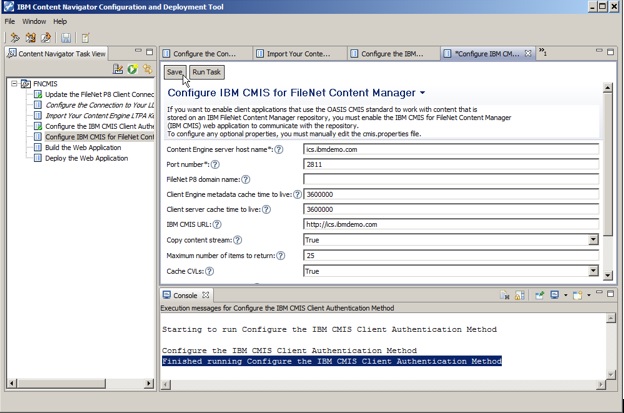Toggle the console scroll lock icon
624x413 pixels.
coord(519,295)
